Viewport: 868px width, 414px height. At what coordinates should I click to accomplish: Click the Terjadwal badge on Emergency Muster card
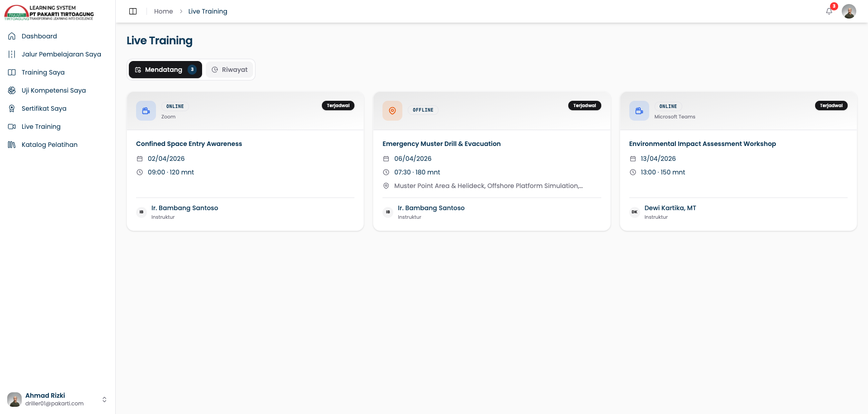pos(585,105)
